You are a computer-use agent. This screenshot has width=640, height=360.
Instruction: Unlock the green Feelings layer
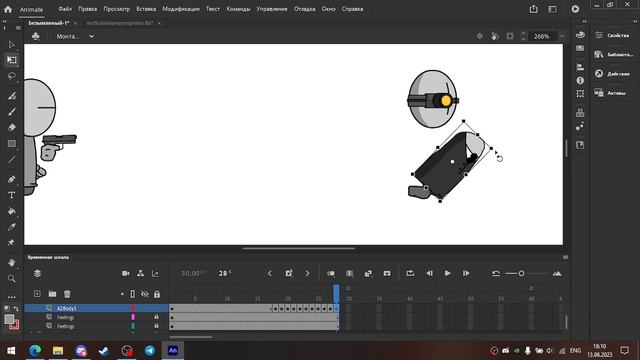click(156, 326)
